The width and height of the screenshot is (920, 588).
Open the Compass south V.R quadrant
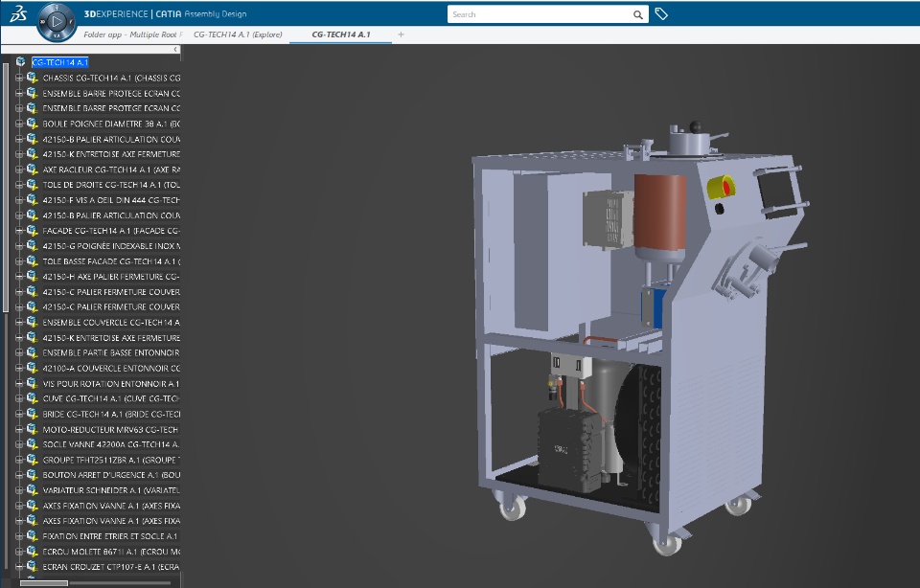pyautogui.click(x=57, y=35)
